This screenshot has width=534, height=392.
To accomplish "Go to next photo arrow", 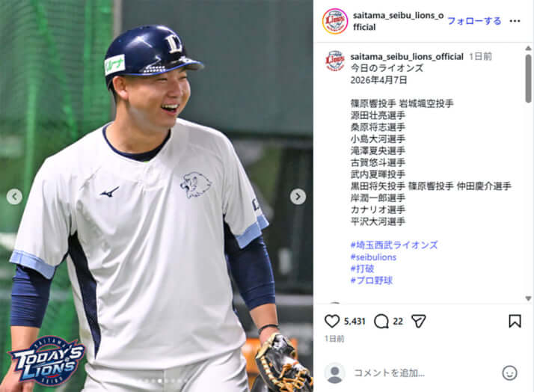I will [x=298, y=197].
